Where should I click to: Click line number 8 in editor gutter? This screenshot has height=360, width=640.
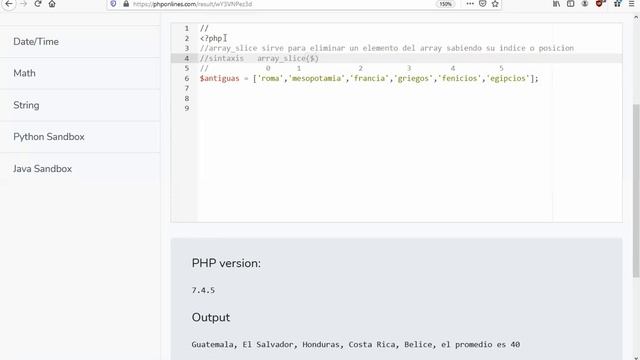pos(187,98)
